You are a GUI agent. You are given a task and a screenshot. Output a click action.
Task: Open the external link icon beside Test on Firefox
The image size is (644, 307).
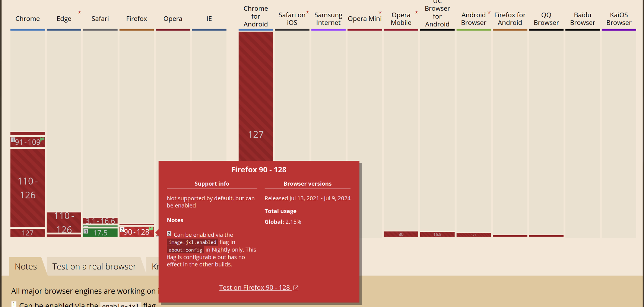[296, 288]
